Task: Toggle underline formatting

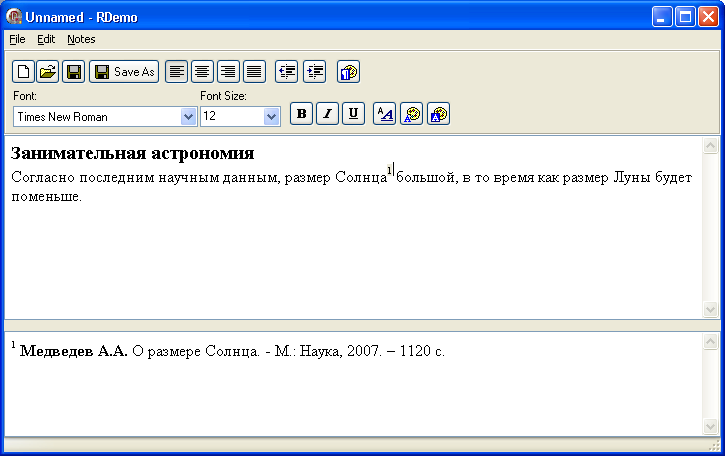Action: [353, 114]
